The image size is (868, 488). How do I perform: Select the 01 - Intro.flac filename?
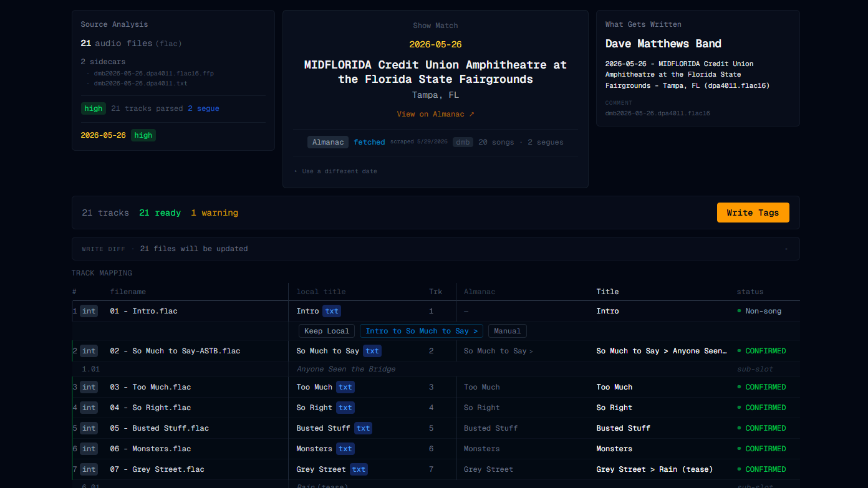[143, 311]
